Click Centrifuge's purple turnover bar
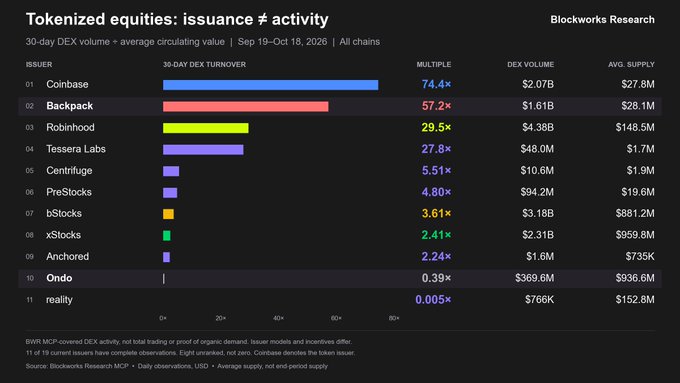This screenshot has width=680, height=383. coord(171,171)
